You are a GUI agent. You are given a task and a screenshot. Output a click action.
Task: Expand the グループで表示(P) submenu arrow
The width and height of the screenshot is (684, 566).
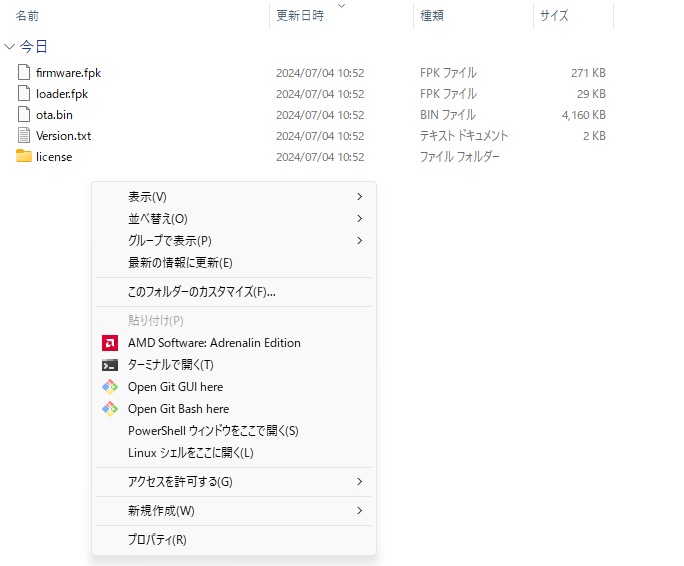click(359, 240)
